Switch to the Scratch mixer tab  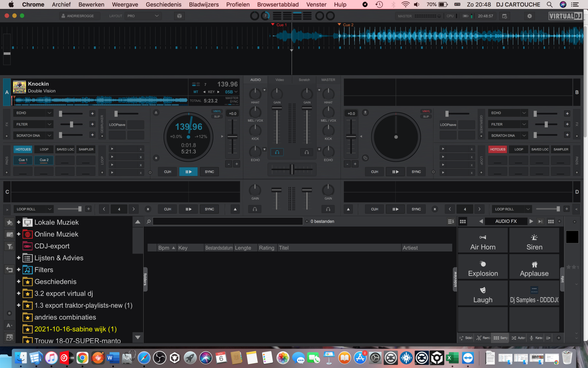304,80
